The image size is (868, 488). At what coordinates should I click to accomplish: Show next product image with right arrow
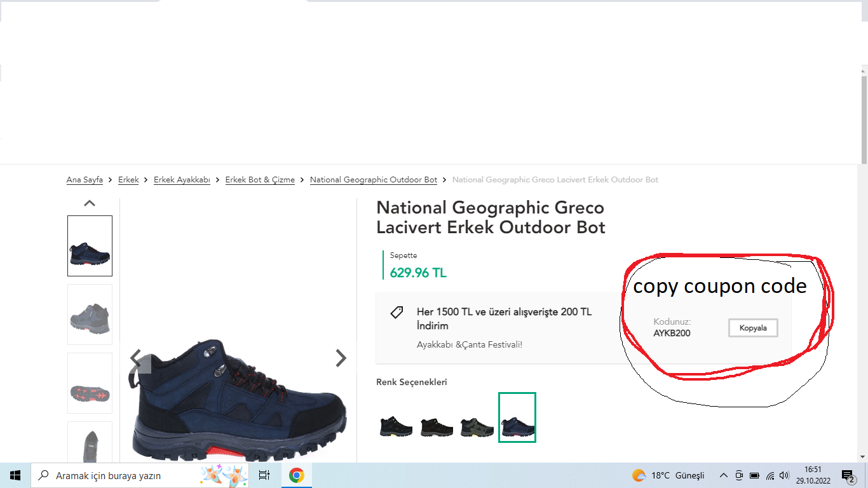341,358
